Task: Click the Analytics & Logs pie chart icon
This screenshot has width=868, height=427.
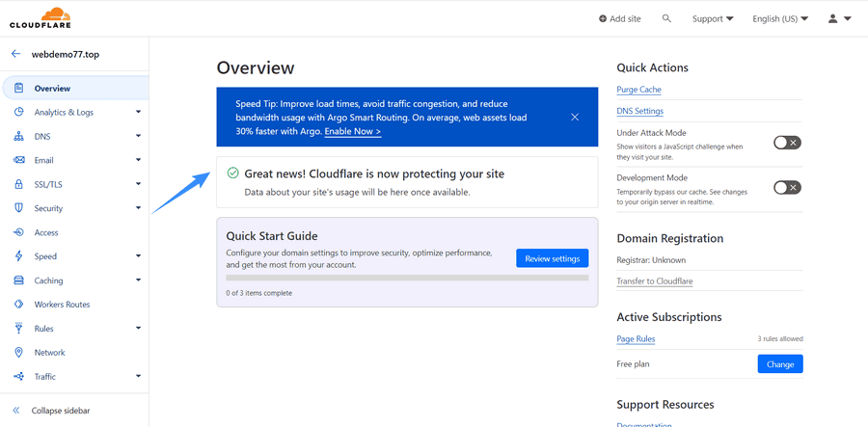Action: 19,112
